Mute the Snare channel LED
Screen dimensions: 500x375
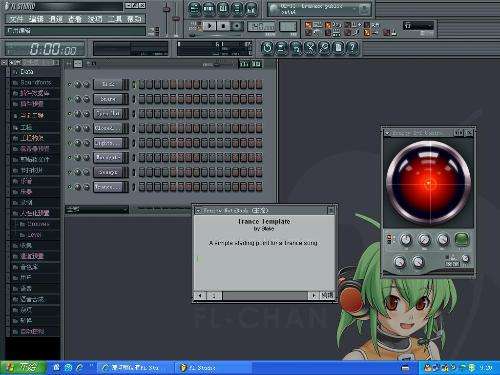click(70, 99)
